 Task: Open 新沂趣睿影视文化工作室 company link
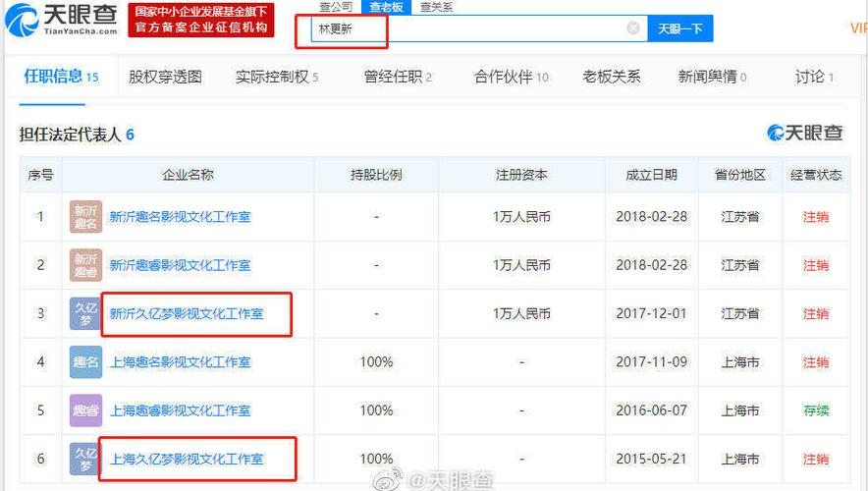point(180,265)
